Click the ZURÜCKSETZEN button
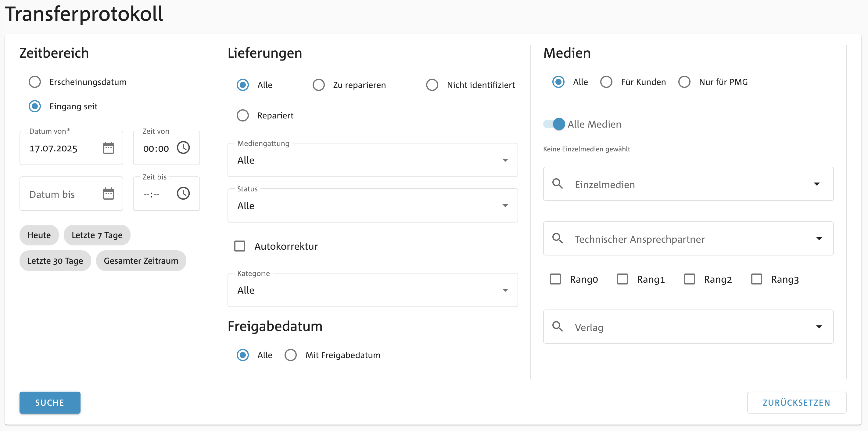This screenshot has width=868, height=431. (x=797, y=403)
